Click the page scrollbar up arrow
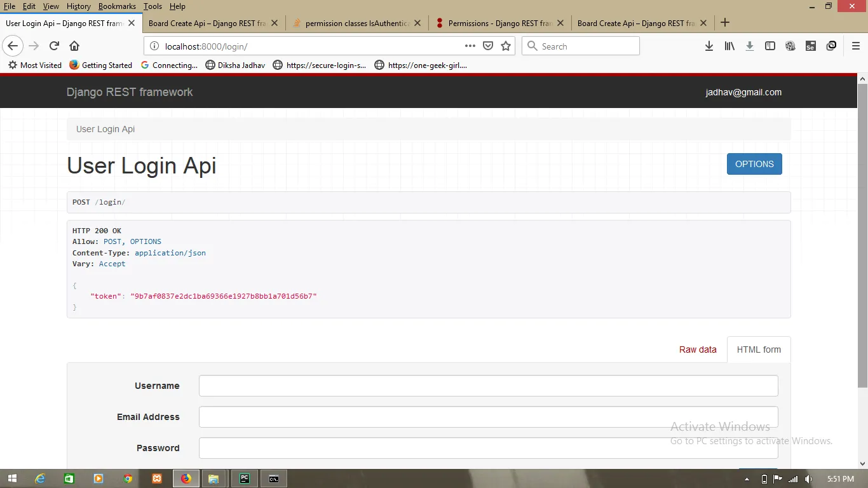868x488 pixels. coord(862,79)
